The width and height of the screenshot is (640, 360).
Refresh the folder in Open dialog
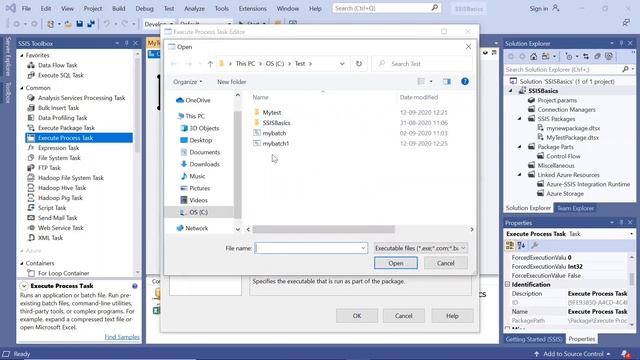pyautogui.click(x=359, y=64)
